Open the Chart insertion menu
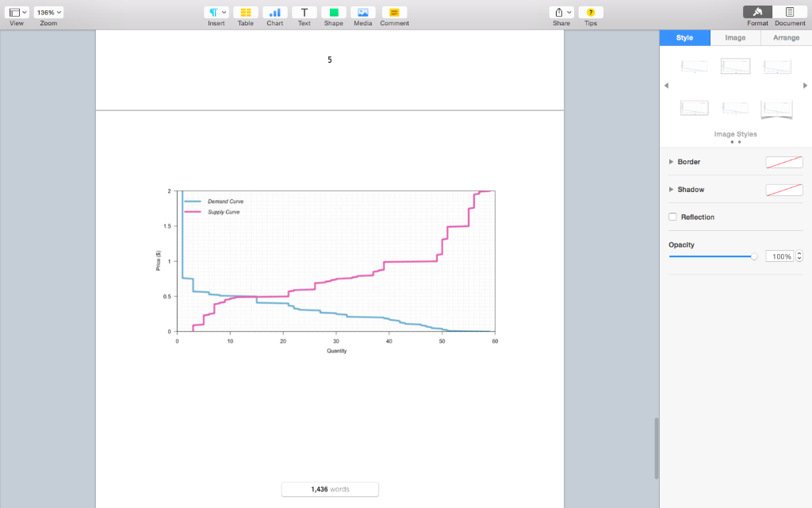 pyautogui.click(x=274, y=12)
